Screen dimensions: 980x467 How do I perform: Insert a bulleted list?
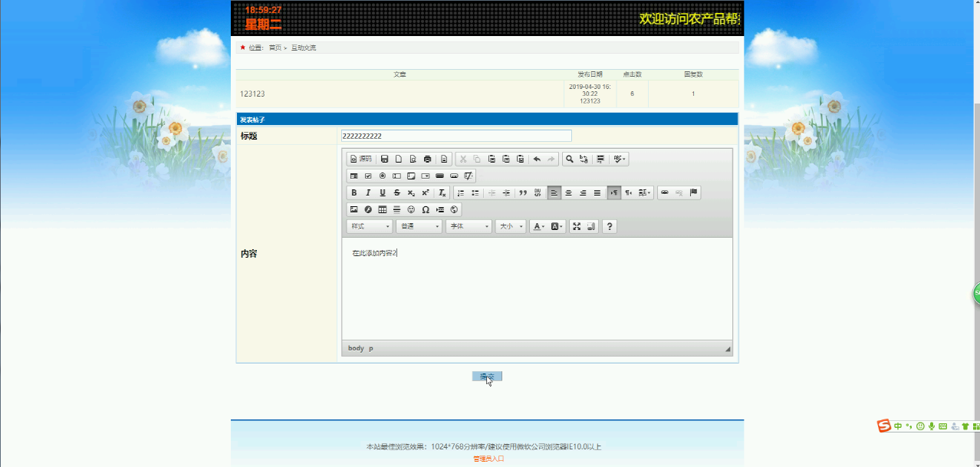pos(475,192)
